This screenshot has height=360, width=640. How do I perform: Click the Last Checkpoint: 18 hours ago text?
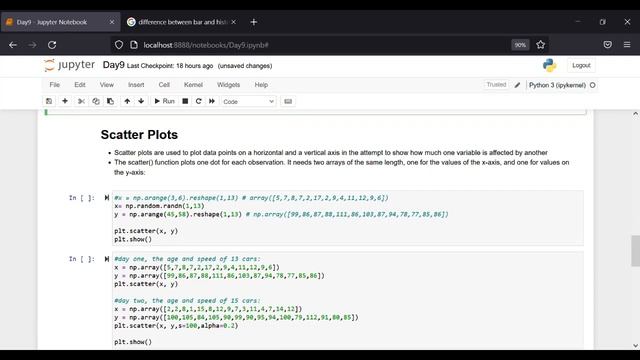pyautogui.click(x=170, y=66)
